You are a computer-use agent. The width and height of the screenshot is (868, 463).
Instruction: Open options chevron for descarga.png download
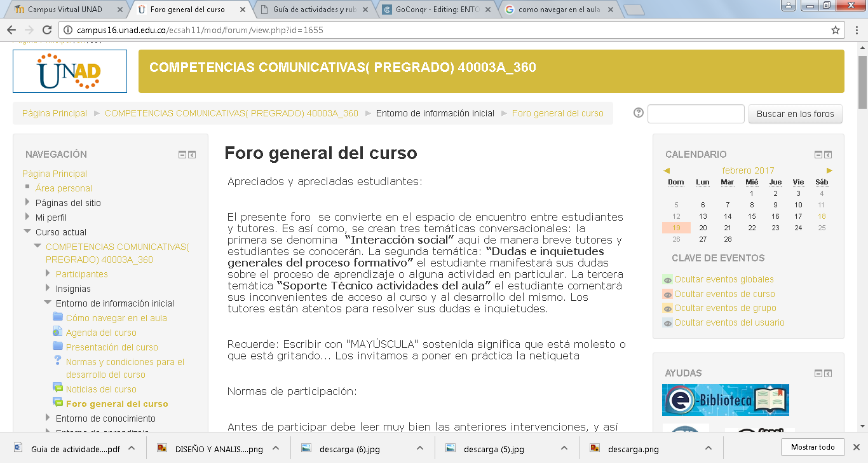point(709,448)
